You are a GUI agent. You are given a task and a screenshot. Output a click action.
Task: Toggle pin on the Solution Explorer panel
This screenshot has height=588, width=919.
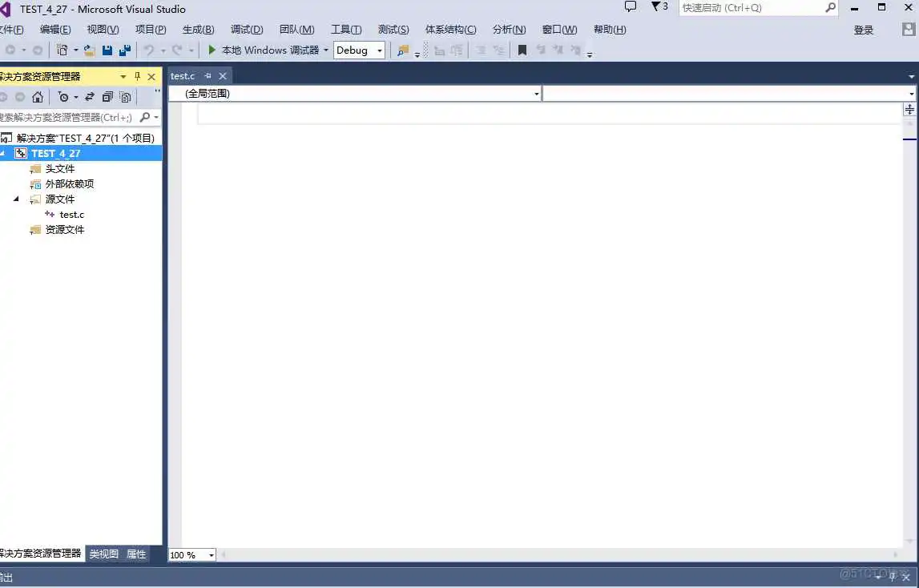[x=137, y=77]
